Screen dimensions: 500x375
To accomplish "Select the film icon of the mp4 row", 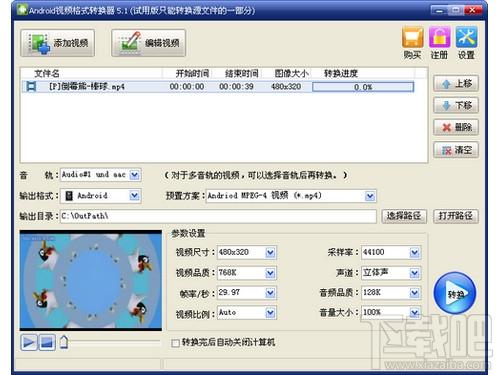I will click(31, 87).
